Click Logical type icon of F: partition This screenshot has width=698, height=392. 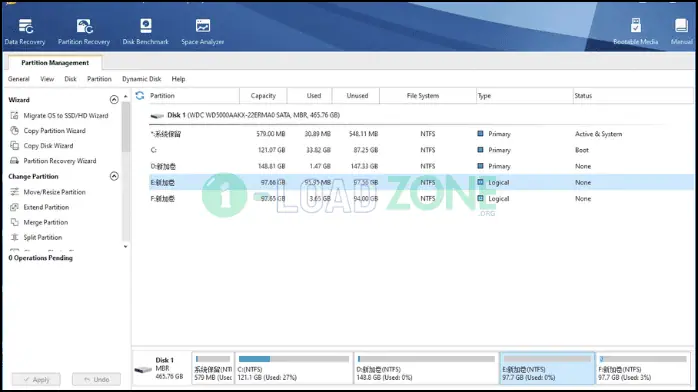(x=480, y=198)
